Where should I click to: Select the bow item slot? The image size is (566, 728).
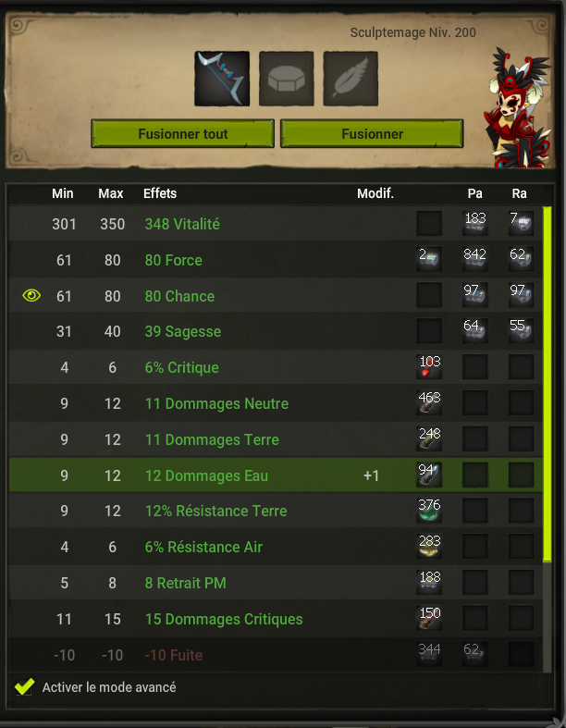(x=222, y=79)
